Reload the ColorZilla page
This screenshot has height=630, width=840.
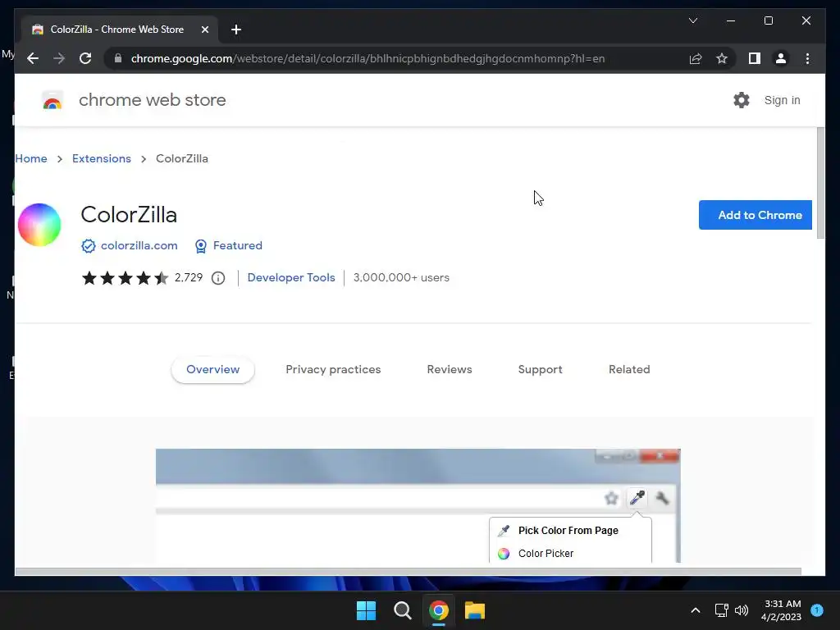click(85, 58)
